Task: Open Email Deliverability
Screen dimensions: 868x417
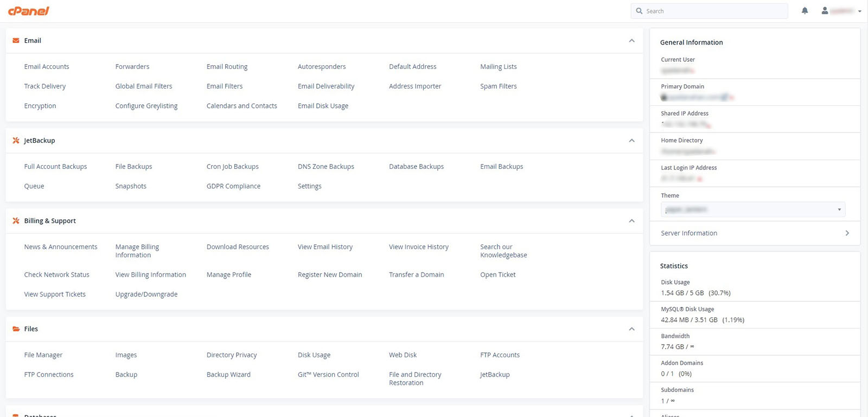Action: pyautogui.click(x=326, y=86)
